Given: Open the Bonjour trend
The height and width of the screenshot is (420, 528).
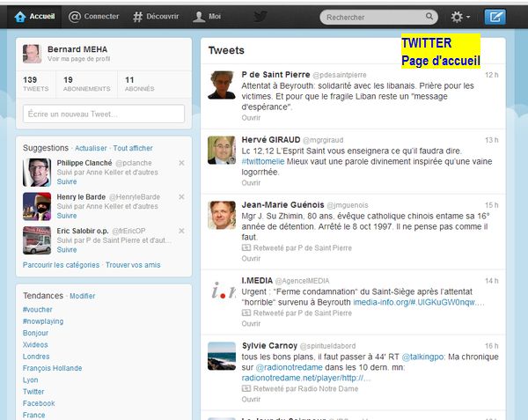Looking at the screenshot, I should pos(35,333).
